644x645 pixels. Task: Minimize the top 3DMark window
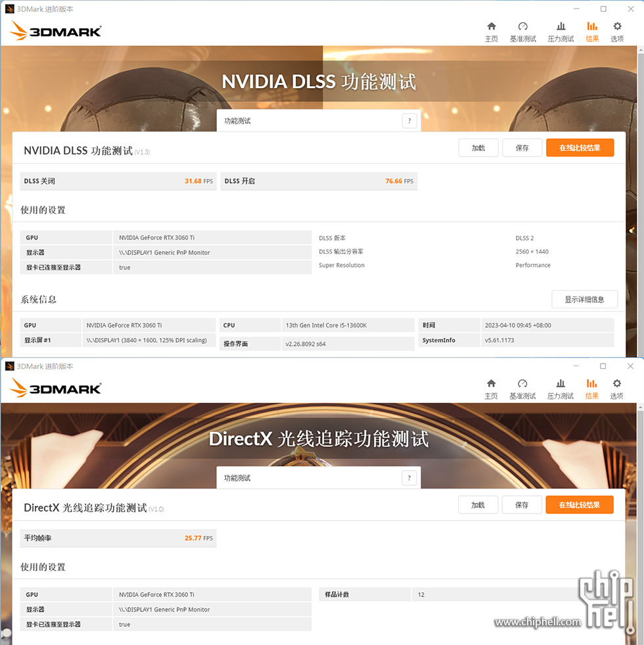(x=576, y=9)
